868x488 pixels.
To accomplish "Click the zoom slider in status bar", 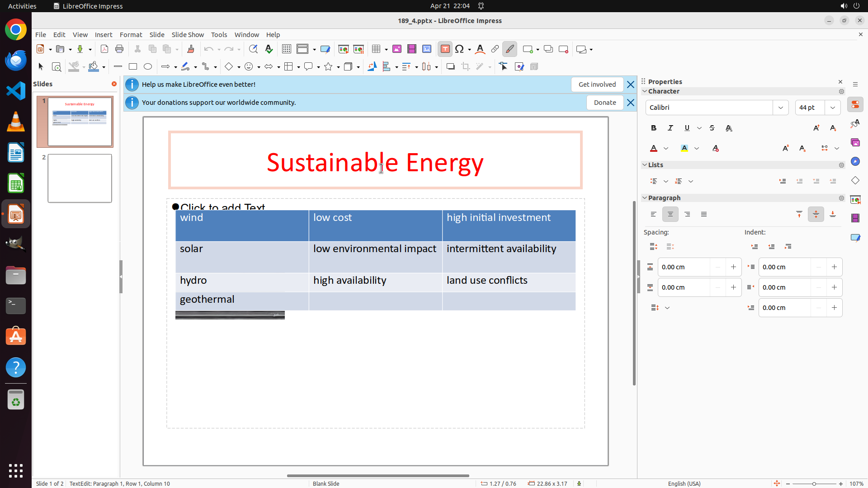I will [814, 483].
